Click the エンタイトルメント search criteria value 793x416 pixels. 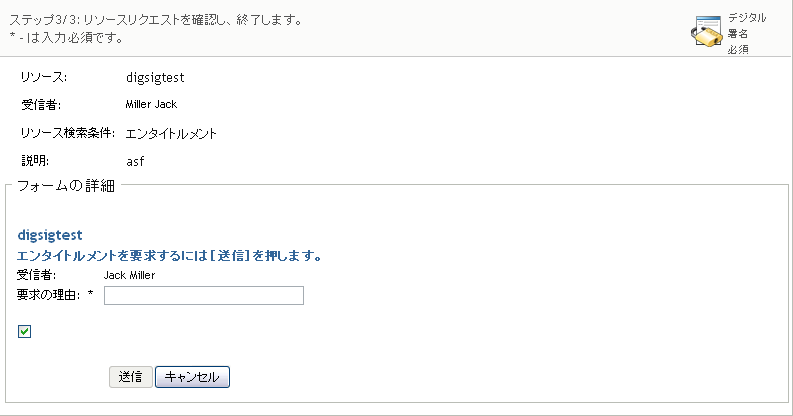point(171,133)
